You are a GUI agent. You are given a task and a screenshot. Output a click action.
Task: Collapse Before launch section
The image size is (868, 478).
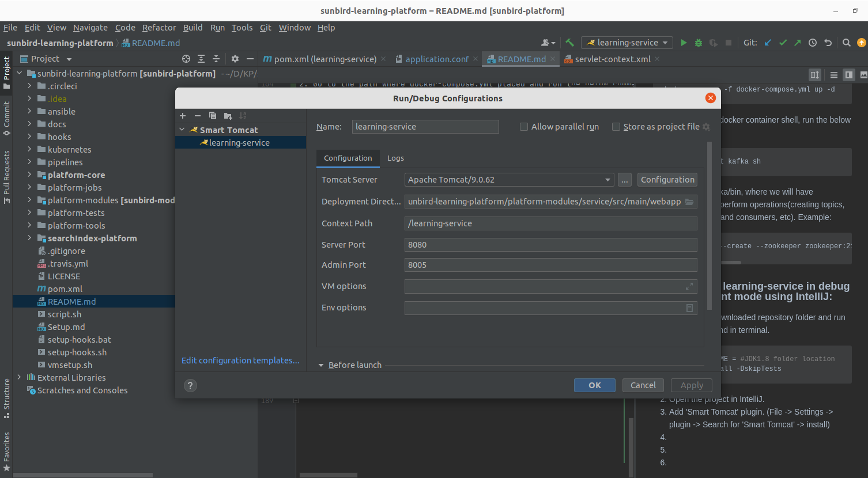(321, 365)
